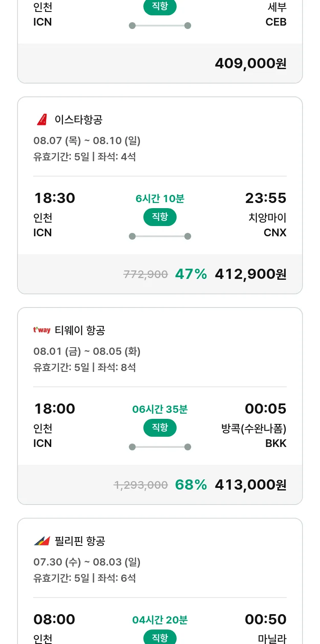Click the crossed-out 1,293,000 original price
The height and width of the screenshot is (644, 320).
[x=141, y=485]
